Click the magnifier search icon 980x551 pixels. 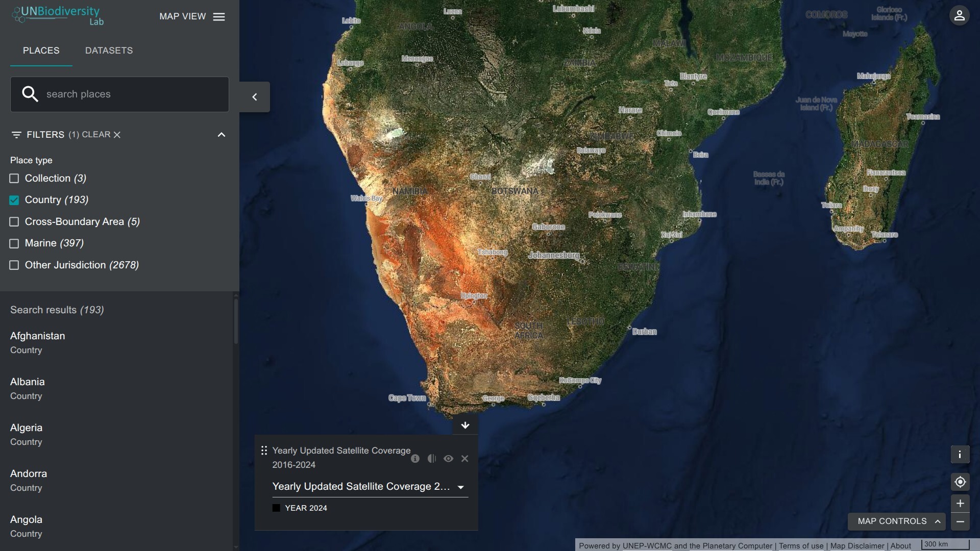(x=30, y=94)
